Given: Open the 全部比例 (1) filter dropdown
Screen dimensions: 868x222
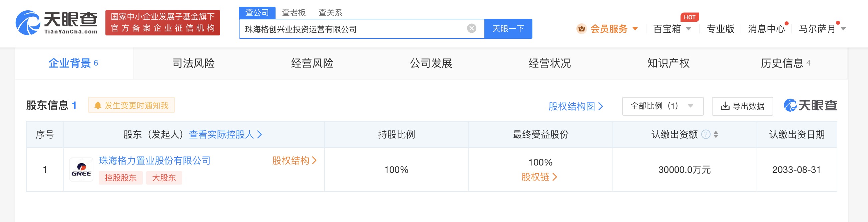Looking at the screenshot, I should pyautogui.click(x=663, y=106).
